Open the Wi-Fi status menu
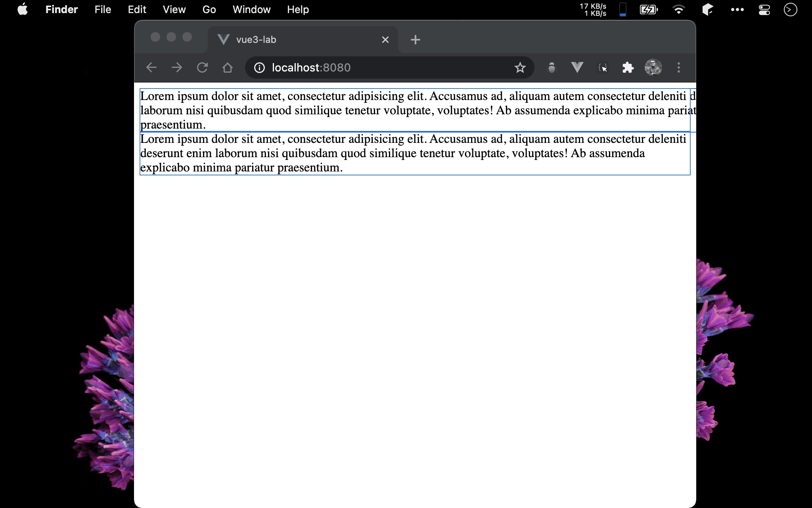The height and width of the screenshot is (508, 812). coord(679,10)
